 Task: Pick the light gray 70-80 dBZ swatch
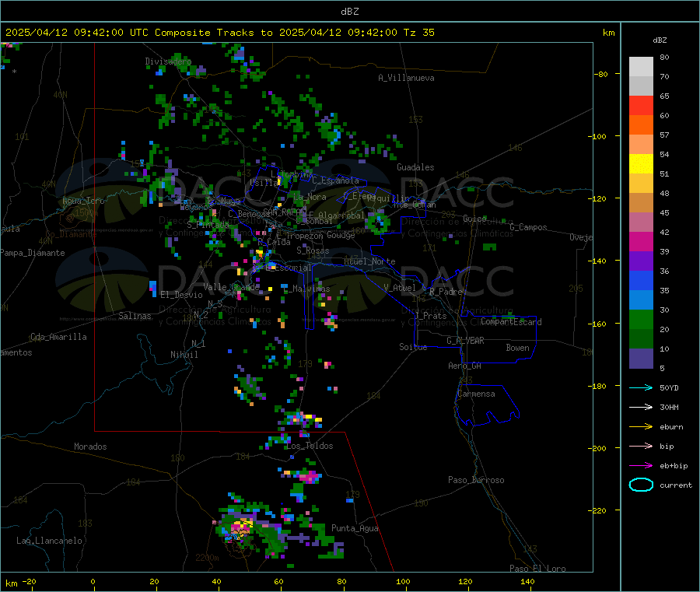[641, 67]
